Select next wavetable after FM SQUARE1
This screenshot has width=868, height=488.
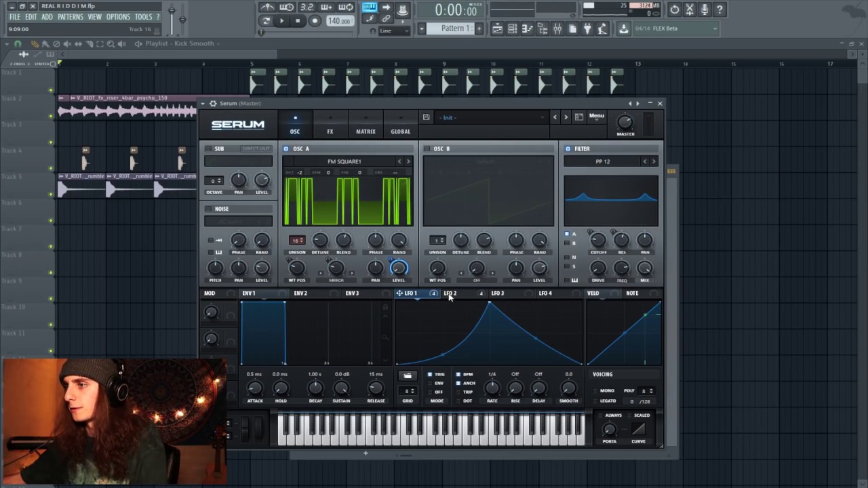[408, 161]
